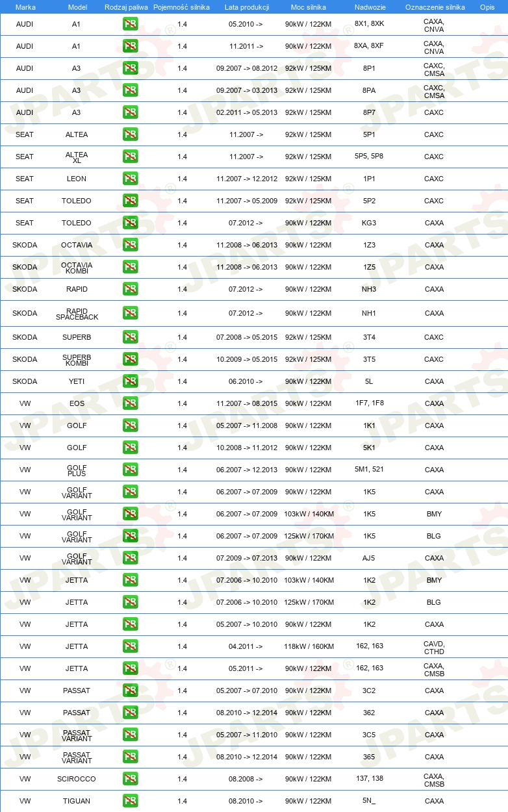The height and width of the screenshot is (812, 508).
Task: Click the body code cell 5P5, 5P8
Action: coord(369,157)
